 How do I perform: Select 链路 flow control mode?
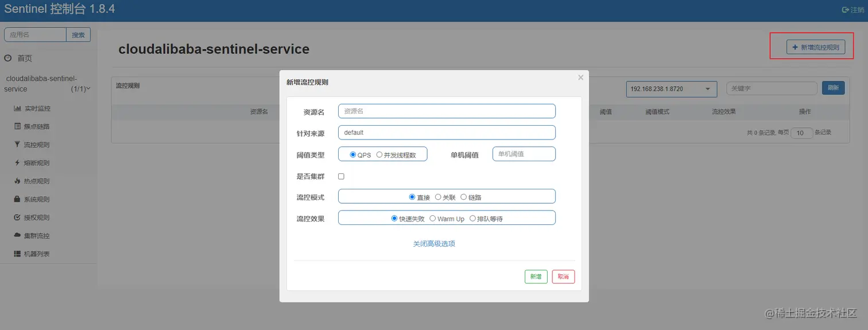click(464, 197)
